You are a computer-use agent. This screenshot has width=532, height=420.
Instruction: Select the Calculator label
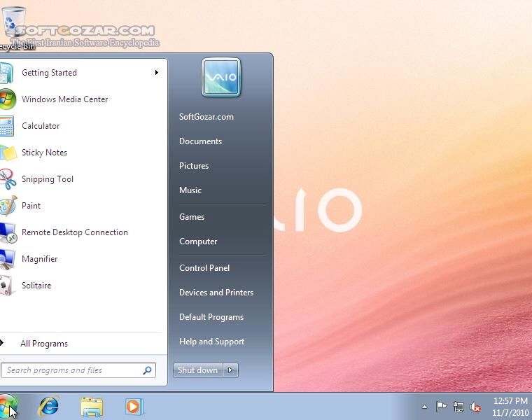41,126
